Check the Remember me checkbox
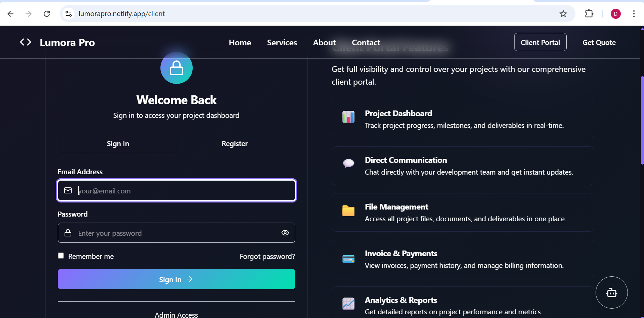Viewport: 644px width, 318px height. tap(61, 256)
